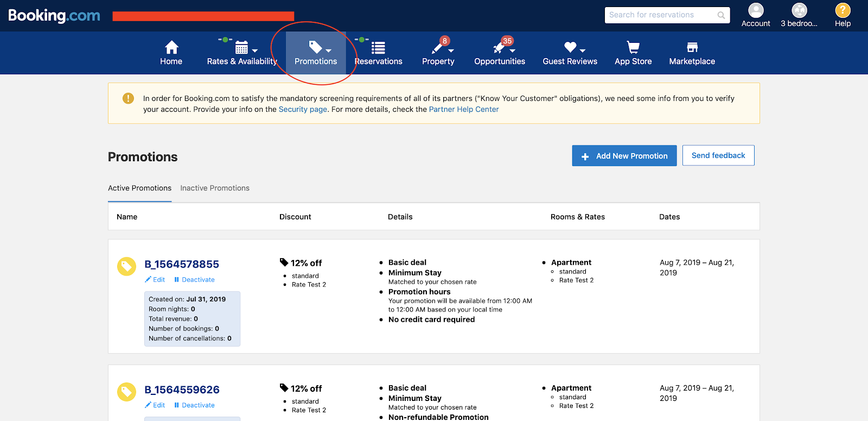Click pencil Edit icon for B_1564578855

(148, 279)
